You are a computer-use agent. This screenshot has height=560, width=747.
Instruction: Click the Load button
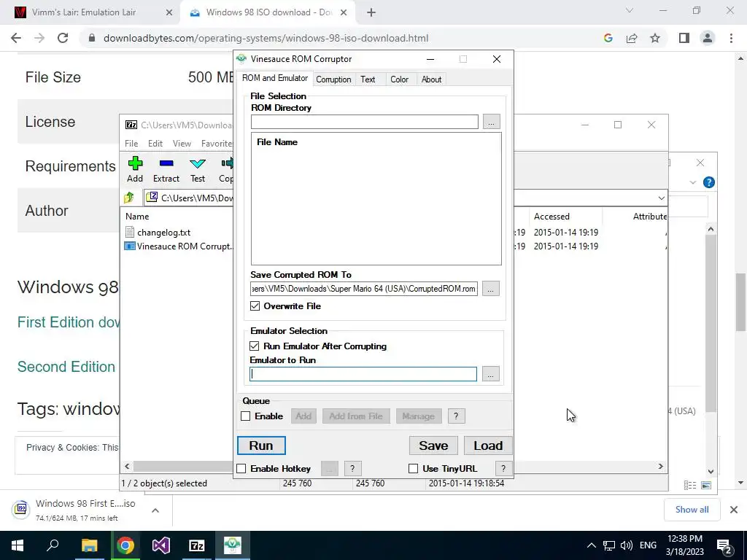tap(488, 446)
